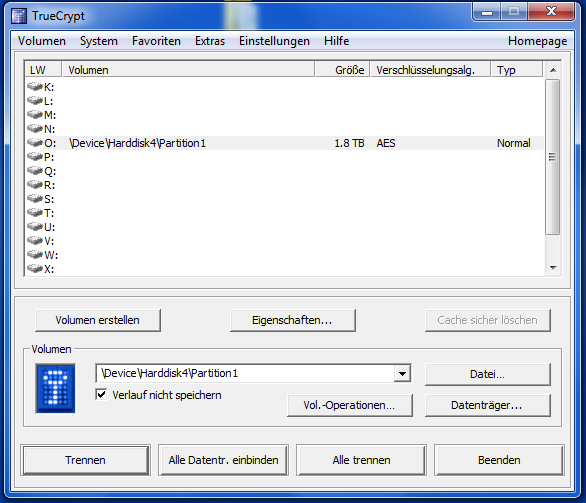This screenshot has height=503, width=586.
Task: Toggle 'Verlauf nicht speichern' checkbox
Action: [101, 395]
